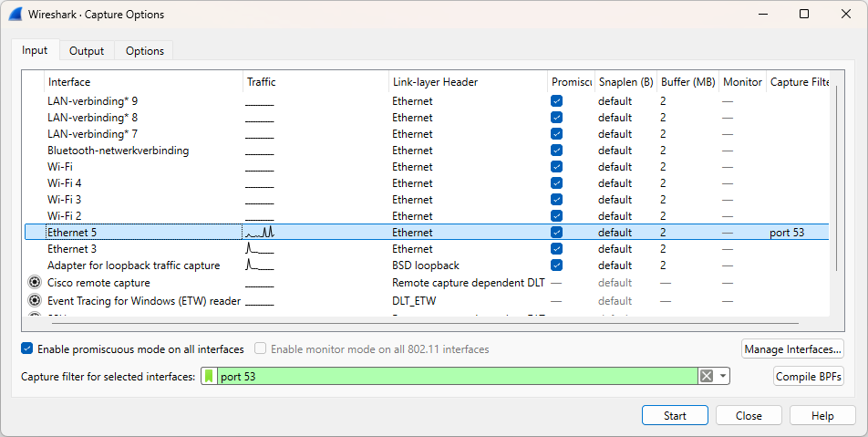Click the Close button

[749, 415]
